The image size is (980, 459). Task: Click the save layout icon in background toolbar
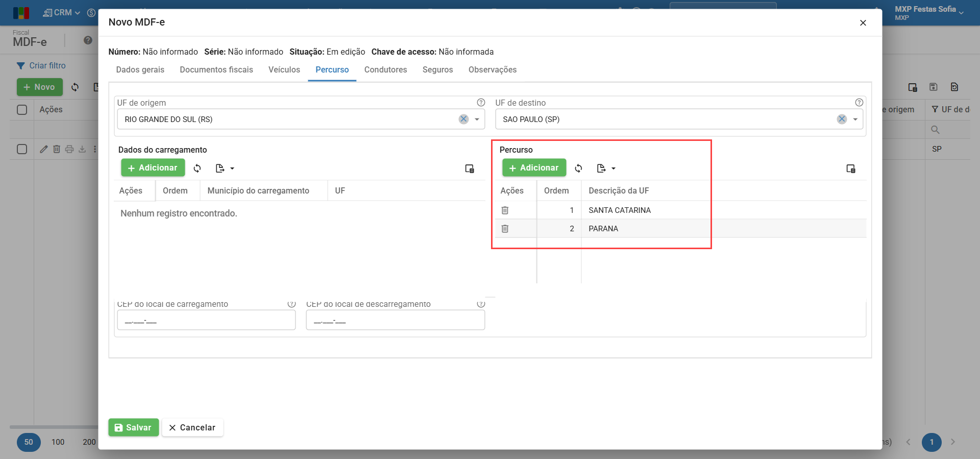[x=934, y=87]
